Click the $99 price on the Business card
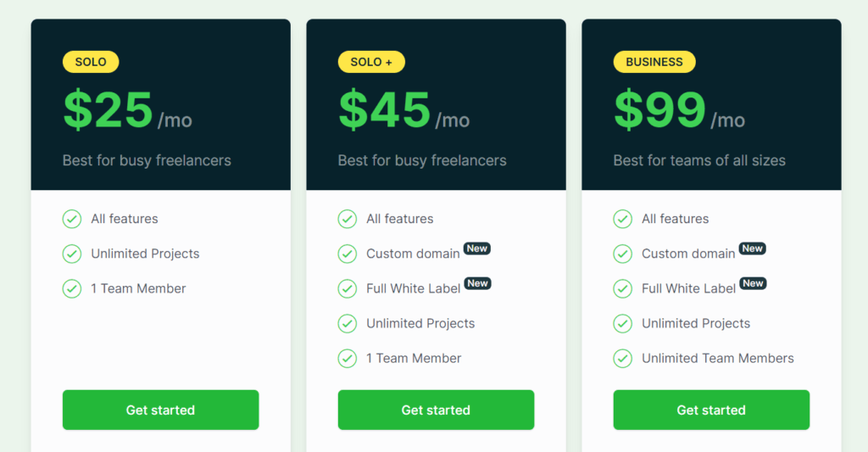The image size is (868, 452). click(660, 110)
